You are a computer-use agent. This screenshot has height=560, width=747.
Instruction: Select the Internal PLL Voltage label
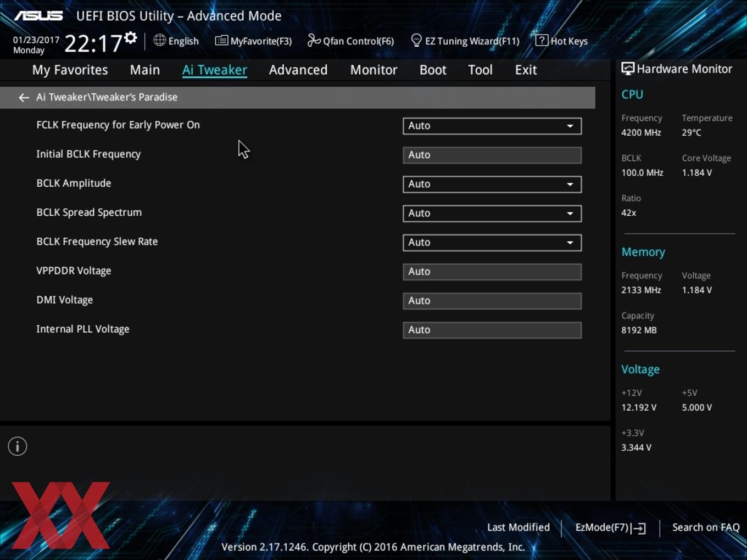(x=83, y=328)
